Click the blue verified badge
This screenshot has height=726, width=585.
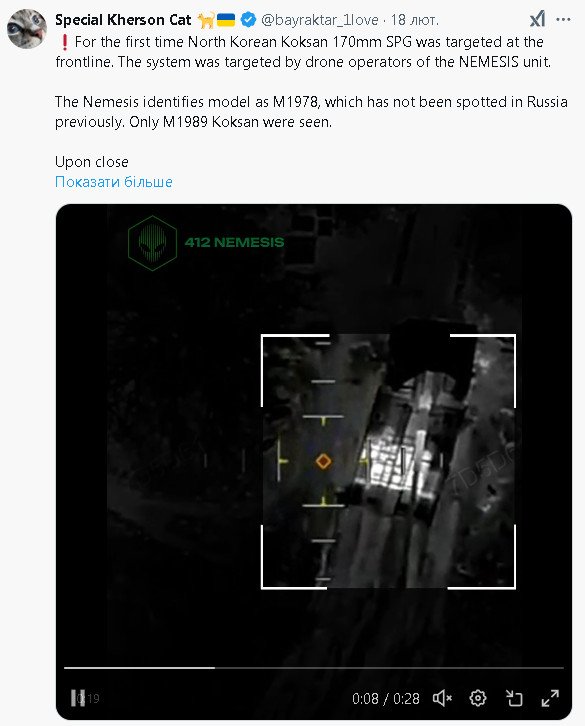tap(248, 20)
